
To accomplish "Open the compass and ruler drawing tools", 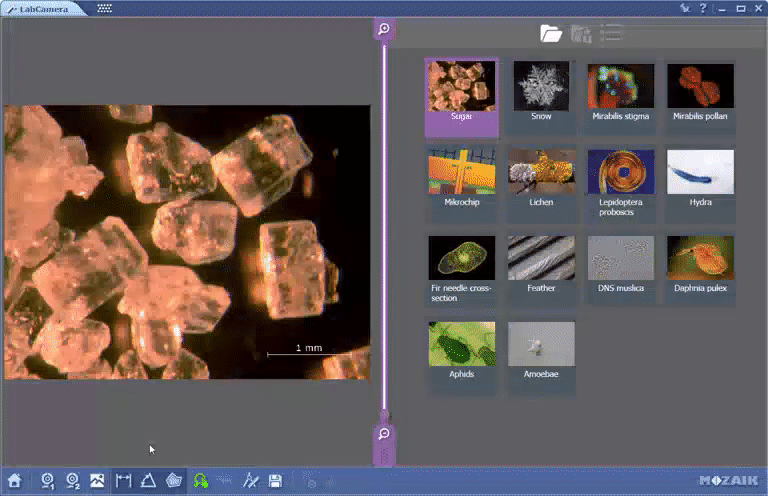I will pos(251,481).
